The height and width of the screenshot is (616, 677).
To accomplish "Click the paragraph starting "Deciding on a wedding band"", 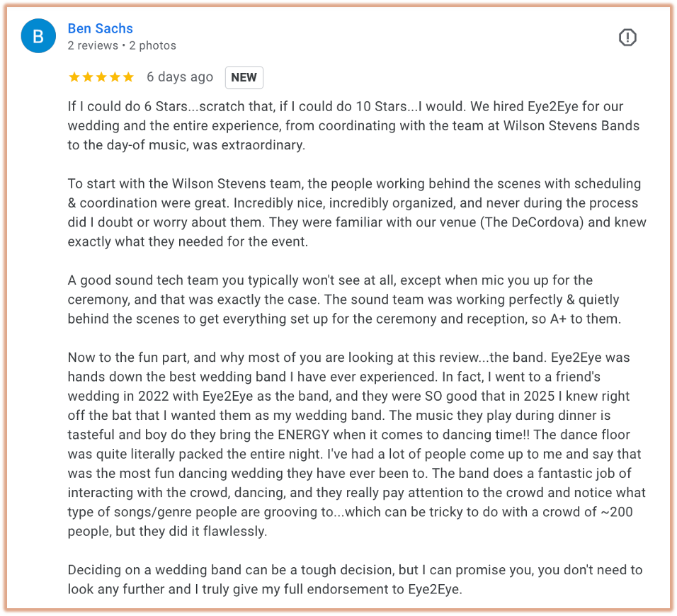I will click(355, 579).
